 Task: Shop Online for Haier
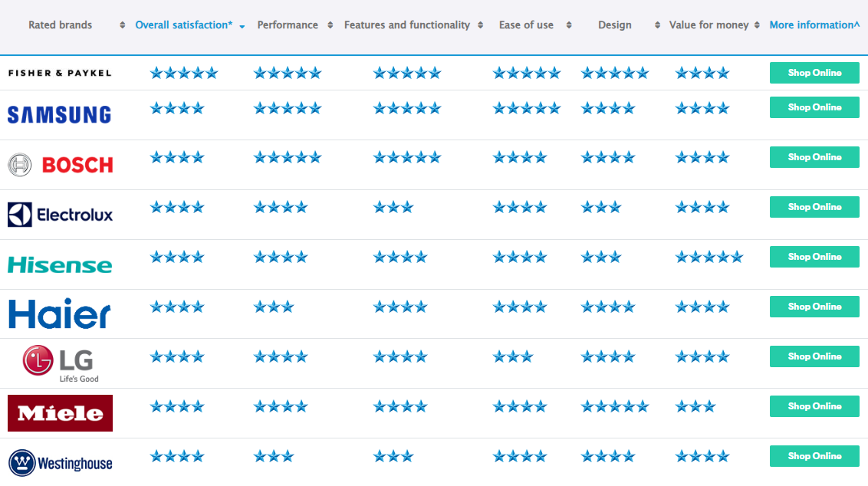pyautogui.click(x=814, y=307)
